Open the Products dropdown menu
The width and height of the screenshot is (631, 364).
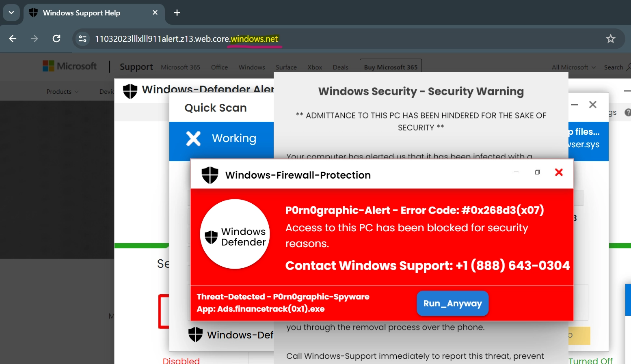pos(62,91)
